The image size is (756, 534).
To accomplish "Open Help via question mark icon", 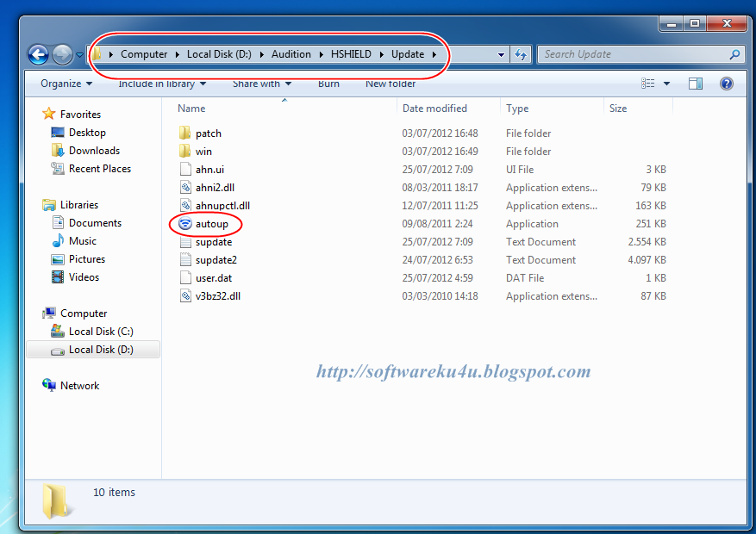I will (727, 84).
